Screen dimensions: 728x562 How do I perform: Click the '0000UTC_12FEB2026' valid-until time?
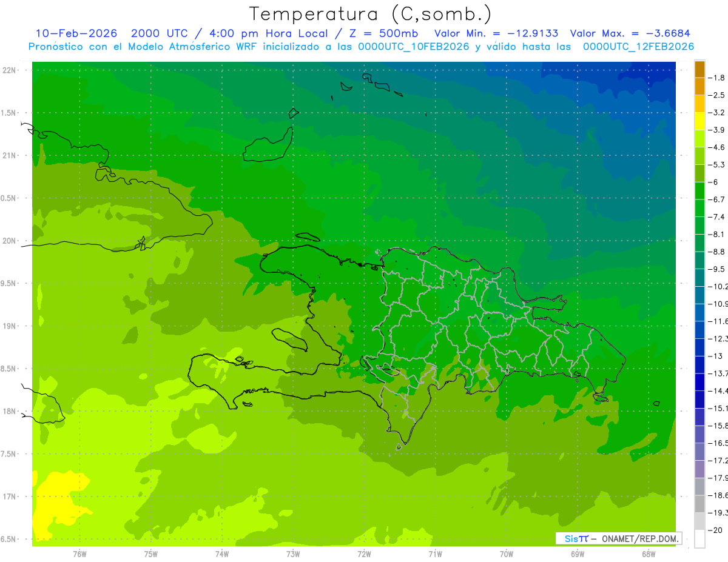[638, 47]
